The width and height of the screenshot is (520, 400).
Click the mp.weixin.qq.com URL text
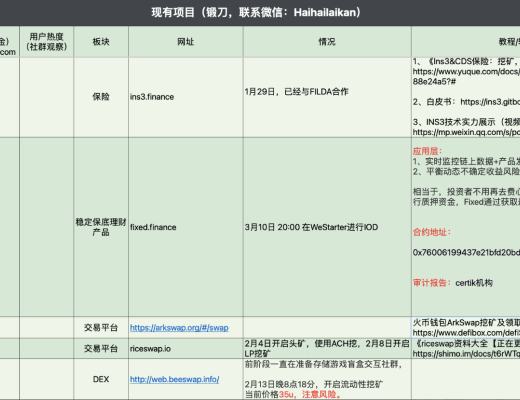pyautogui.click(x=466, y=132)
